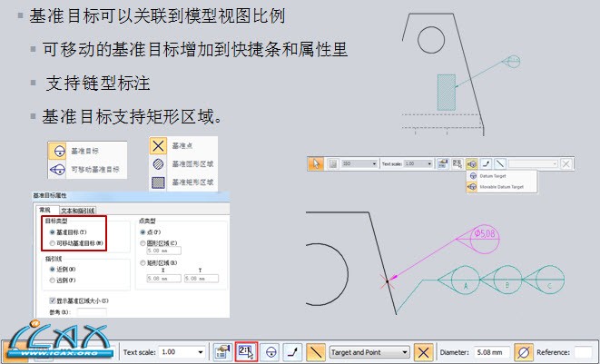
Task: Click the properties icon next to Text scale
Action: tap(223, 351)
